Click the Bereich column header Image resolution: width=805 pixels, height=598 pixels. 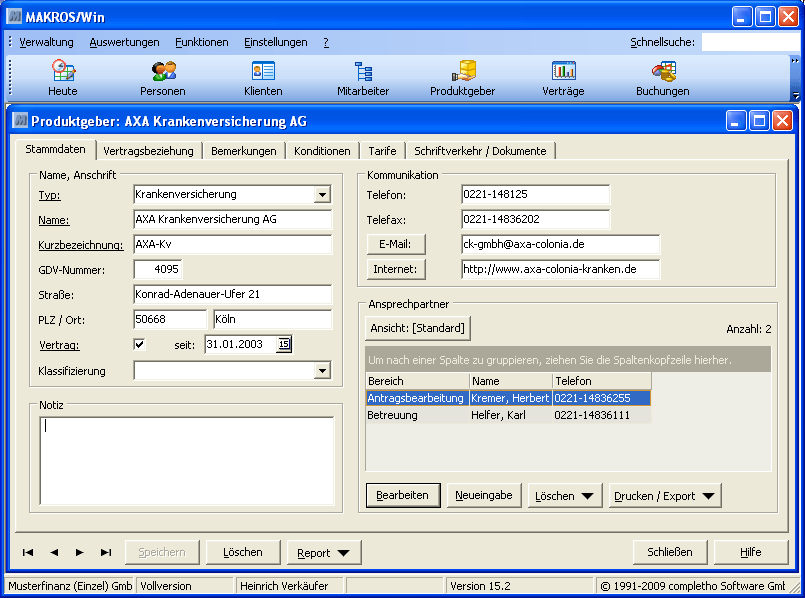[x=417, y=381]
